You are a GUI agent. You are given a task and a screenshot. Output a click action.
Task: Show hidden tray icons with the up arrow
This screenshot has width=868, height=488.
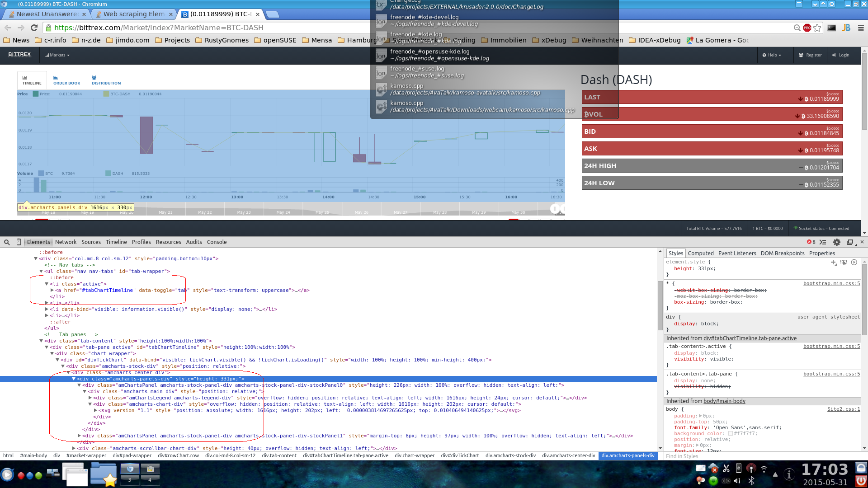pyautogui.click(x=775, y=474)
